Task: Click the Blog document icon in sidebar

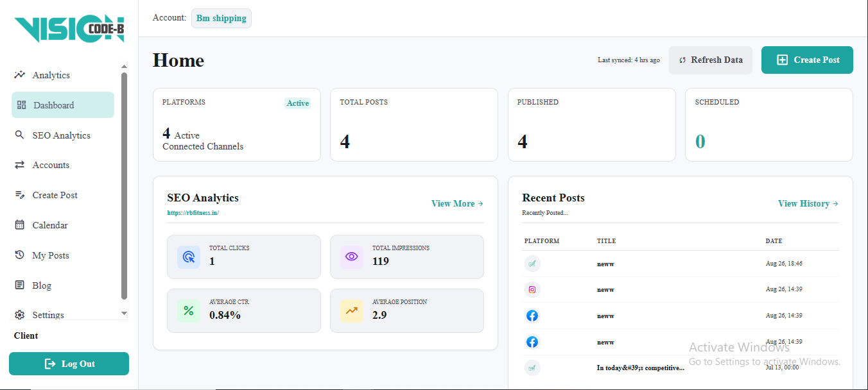Action: point(19,285)
